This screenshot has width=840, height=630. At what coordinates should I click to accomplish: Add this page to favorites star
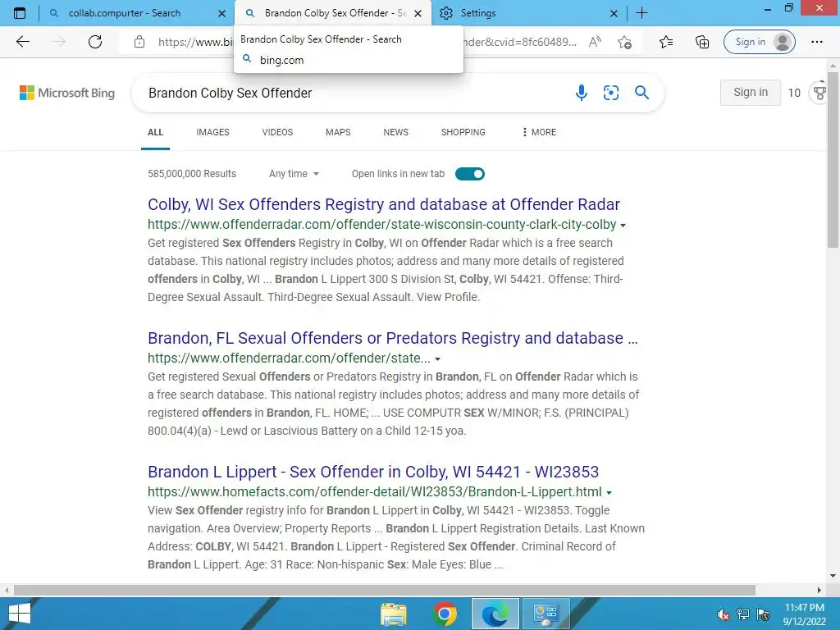coord(624,42)
